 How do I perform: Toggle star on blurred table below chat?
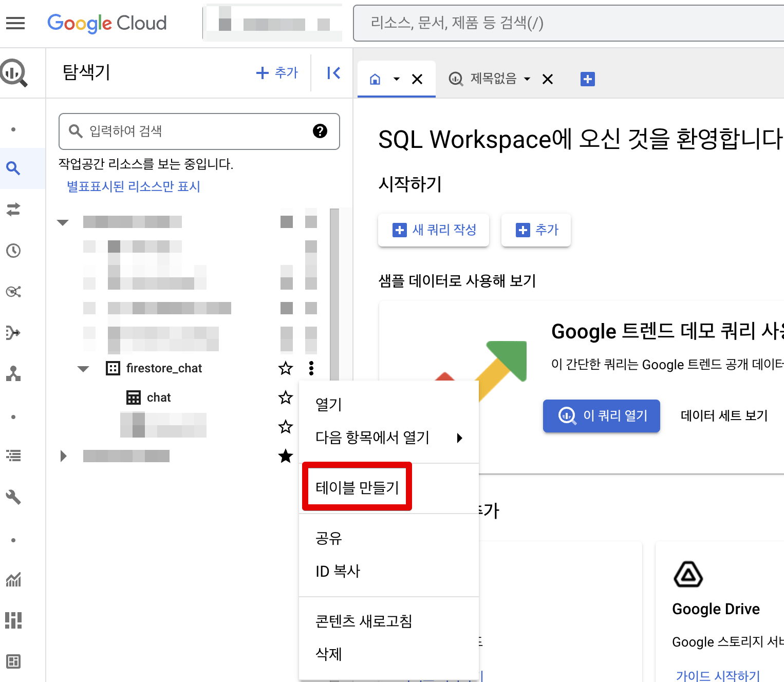coord(286,427)
